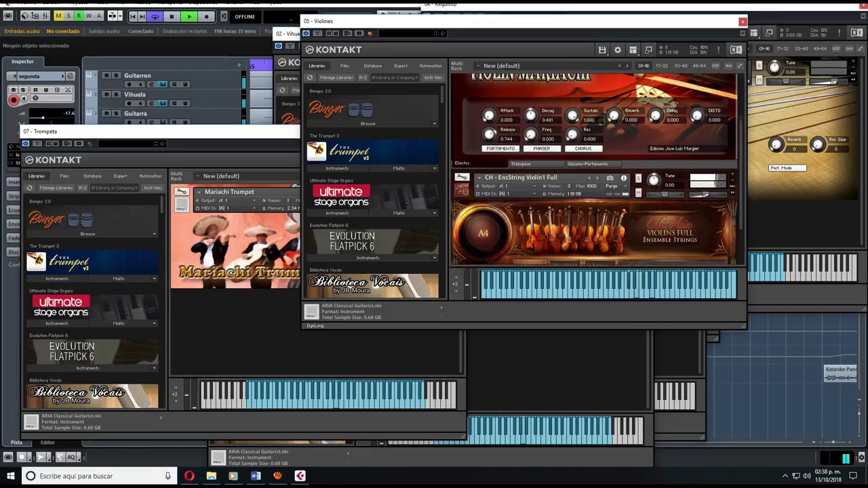
Task: Open wrench icon for Mariachi Trumpet instrument
Action: [x=181, y=192]
